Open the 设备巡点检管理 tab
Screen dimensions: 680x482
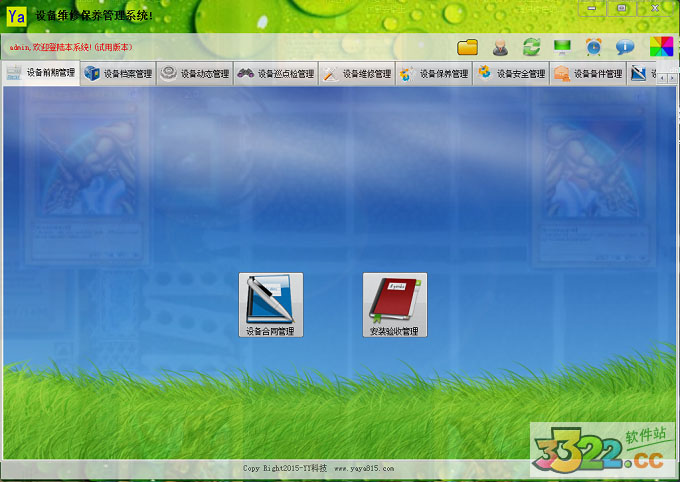(276, 74)
